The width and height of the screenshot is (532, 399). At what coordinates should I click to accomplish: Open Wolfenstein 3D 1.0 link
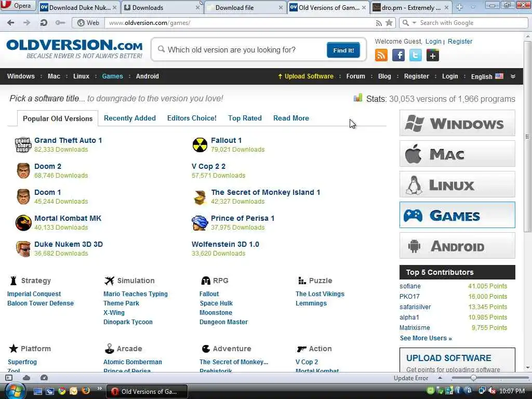click(x=225, y=244)
